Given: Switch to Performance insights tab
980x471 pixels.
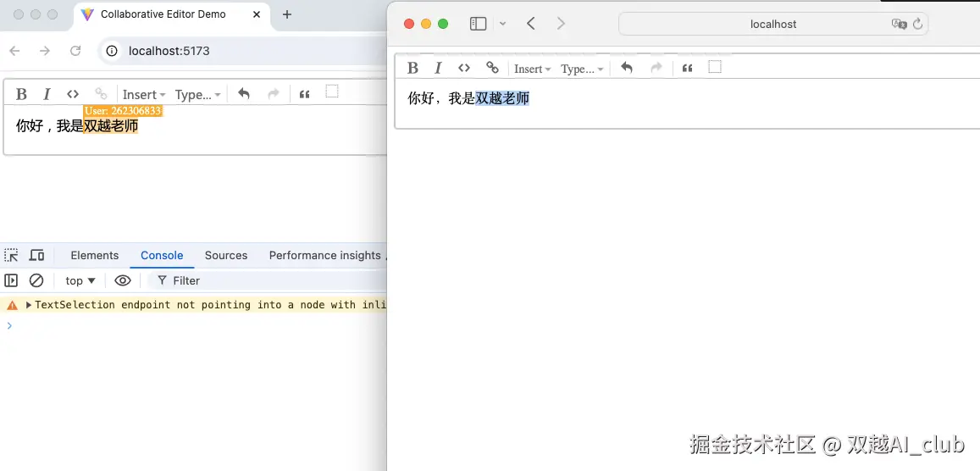Looking at the screenshot, I should 325,255.
